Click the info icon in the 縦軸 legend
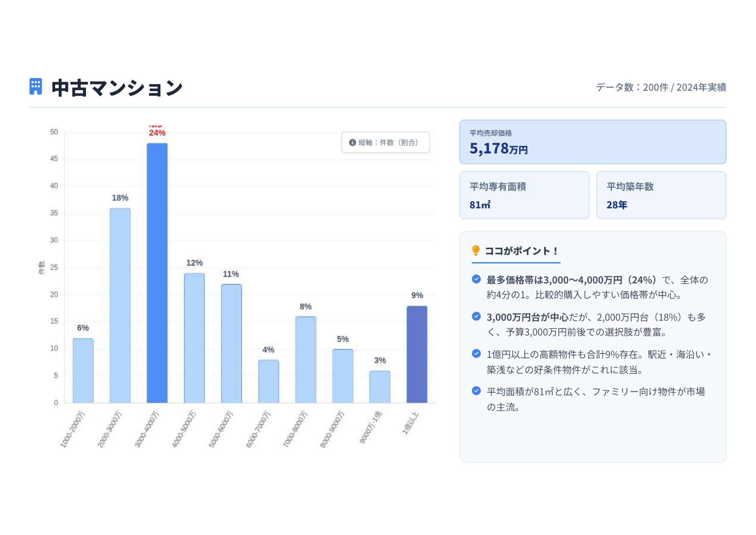Image resolution: width=756 pixels, height=535 pixels. point(352,143)
